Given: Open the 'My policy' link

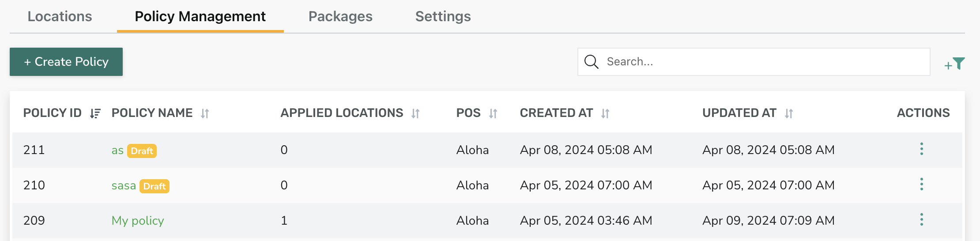Looking at the screenshot, I should pyautogui.click(x=138, y=221).
